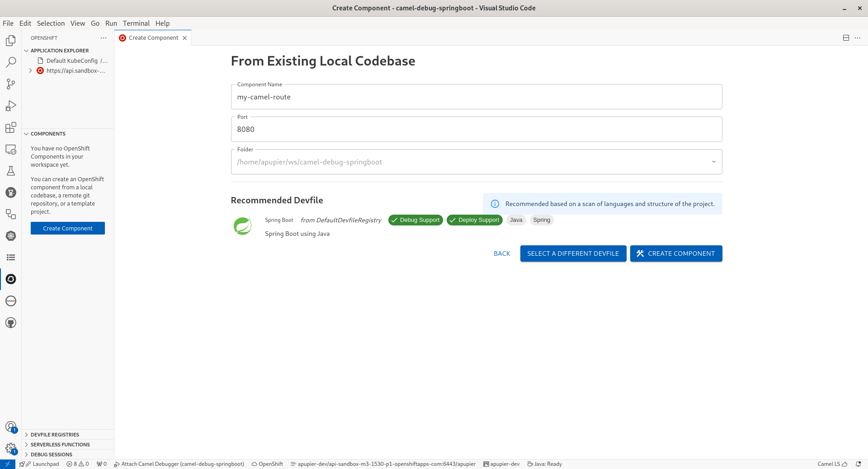This screenshot has height=469, width=868.
Task: Click Attach Camel Debugger in status bar
Action: pos(179,464)
